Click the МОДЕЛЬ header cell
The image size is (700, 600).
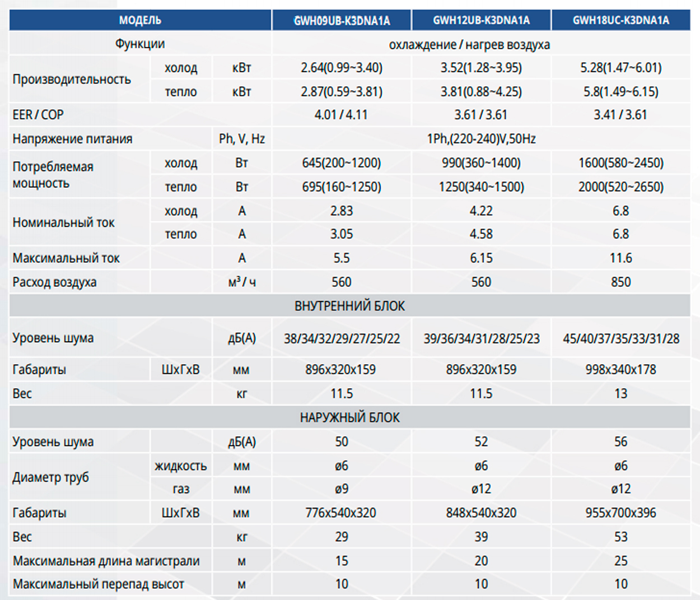(x=140, y=21)
